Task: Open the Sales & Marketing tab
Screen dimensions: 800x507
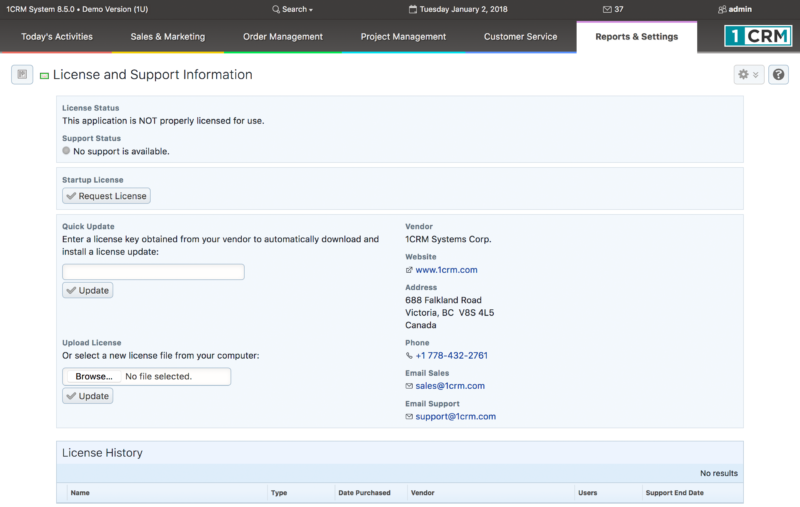Action: click(167, 37)
